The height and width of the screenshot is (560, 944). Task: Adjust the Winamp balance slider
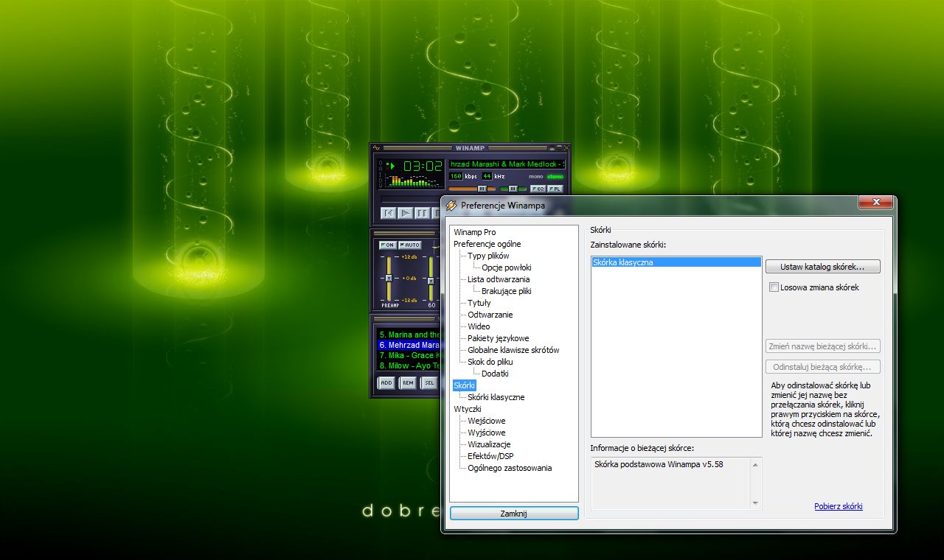[x=513, y=189]
